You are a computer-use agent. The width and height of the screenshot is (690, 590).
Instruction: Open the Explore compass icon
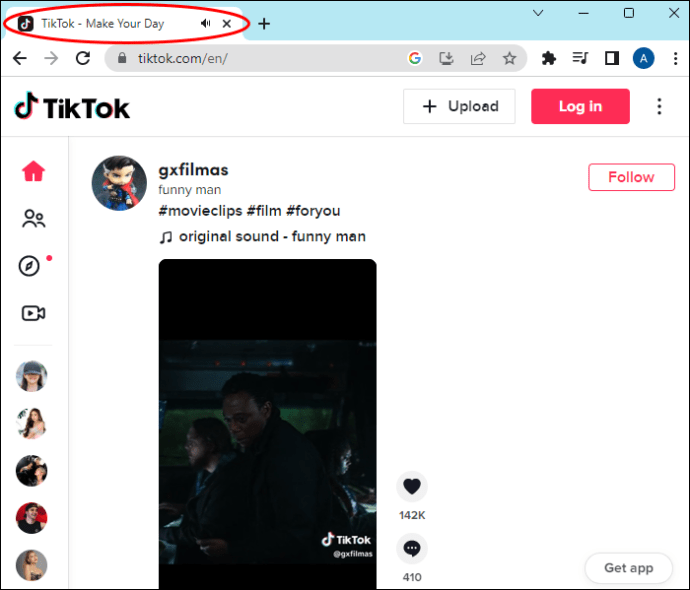click(30, 266)
